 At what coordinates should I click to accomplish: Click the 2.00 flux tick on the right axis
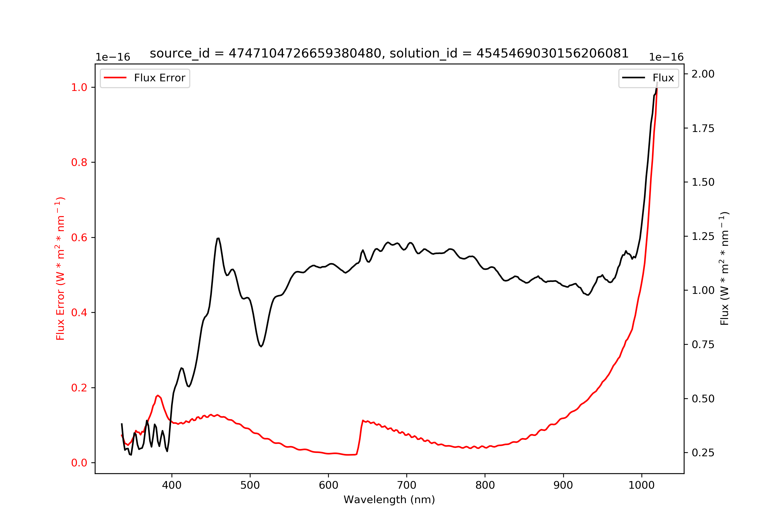point(703,74)
